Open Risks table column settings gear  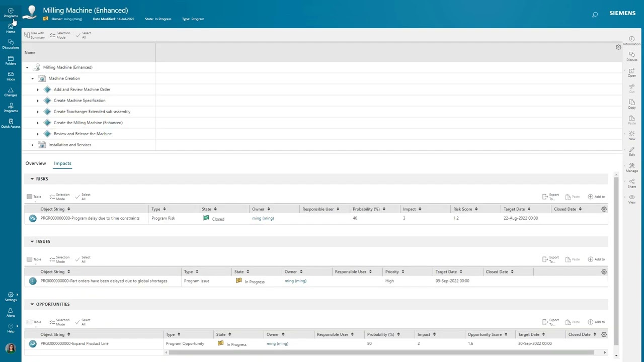604,209
